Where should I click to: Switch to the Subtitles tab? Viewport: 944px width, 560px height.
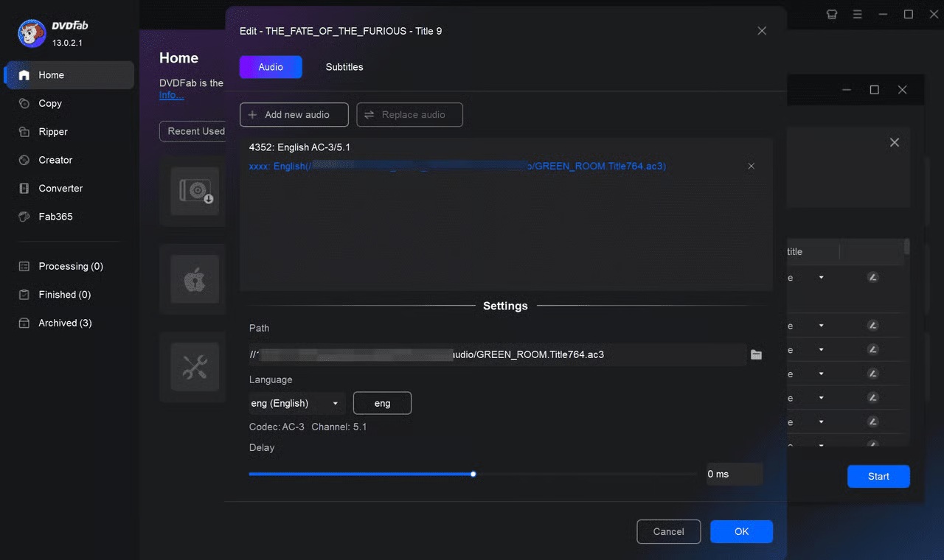pyautogui.click(x=344, y=67)
